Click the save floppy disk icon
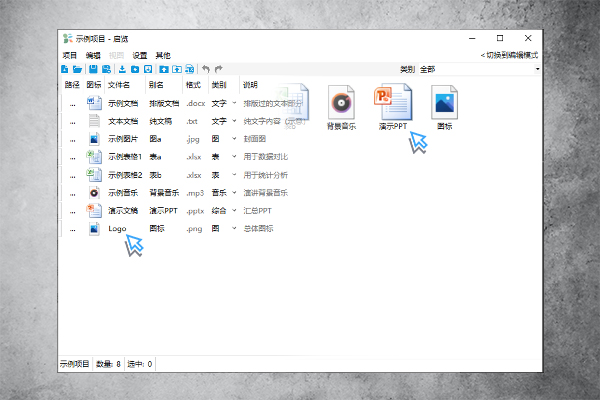 coord(93,69)
